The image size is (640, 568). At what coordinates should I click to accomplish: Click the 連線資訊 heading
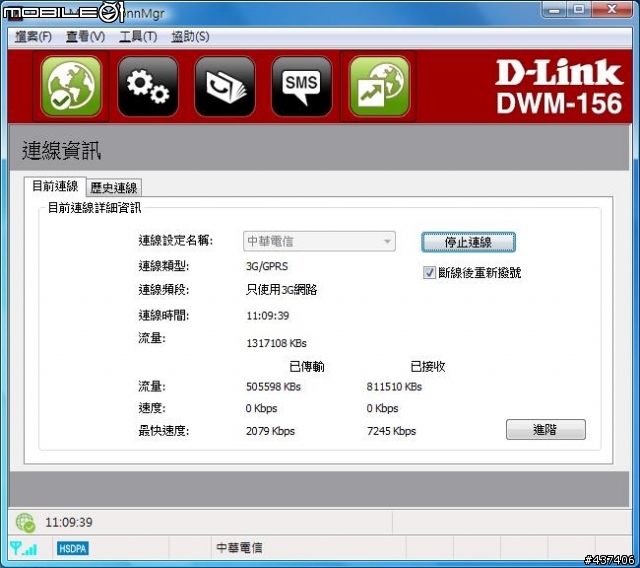pos(61,151)
